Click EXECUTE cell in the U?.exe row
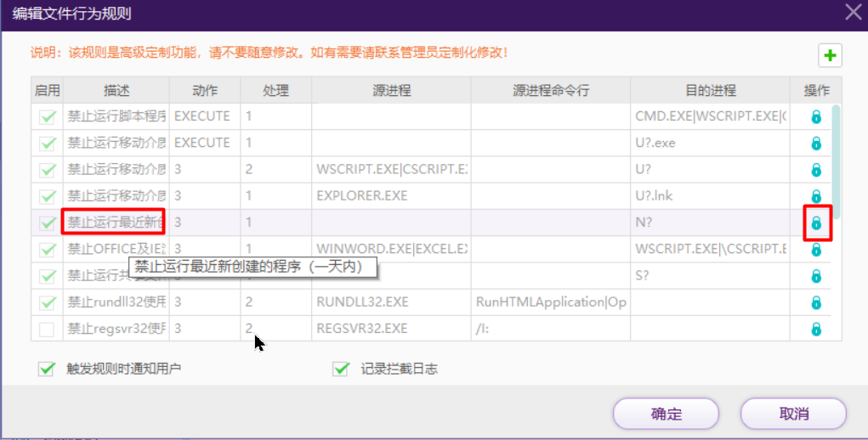 point(205,144)
